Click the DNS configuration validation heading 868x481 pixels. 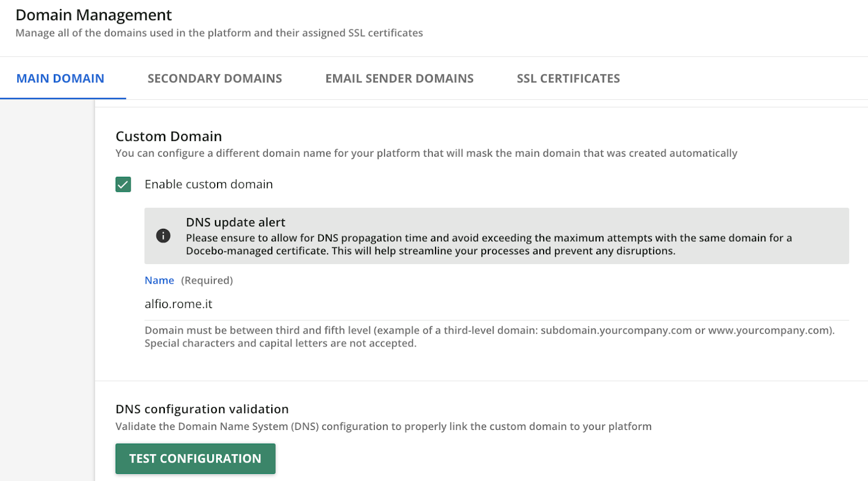click(x=202, y=409)
